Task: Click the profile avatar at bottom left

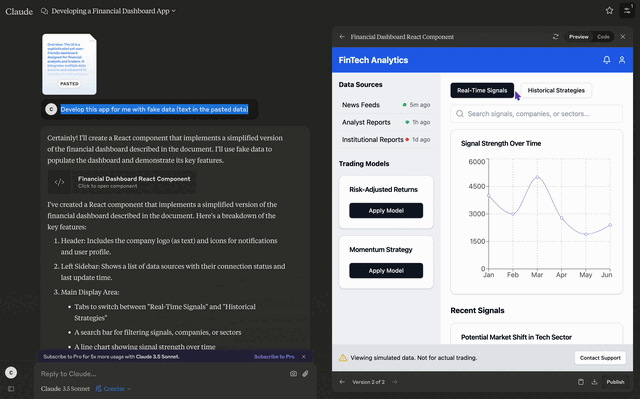Action: 11,372
